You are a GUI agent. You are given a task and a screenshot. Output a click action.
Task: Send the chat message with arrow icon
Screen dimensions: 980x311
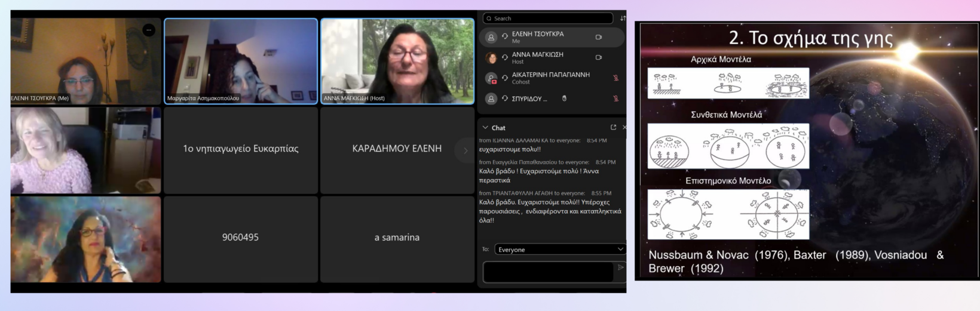620,267
